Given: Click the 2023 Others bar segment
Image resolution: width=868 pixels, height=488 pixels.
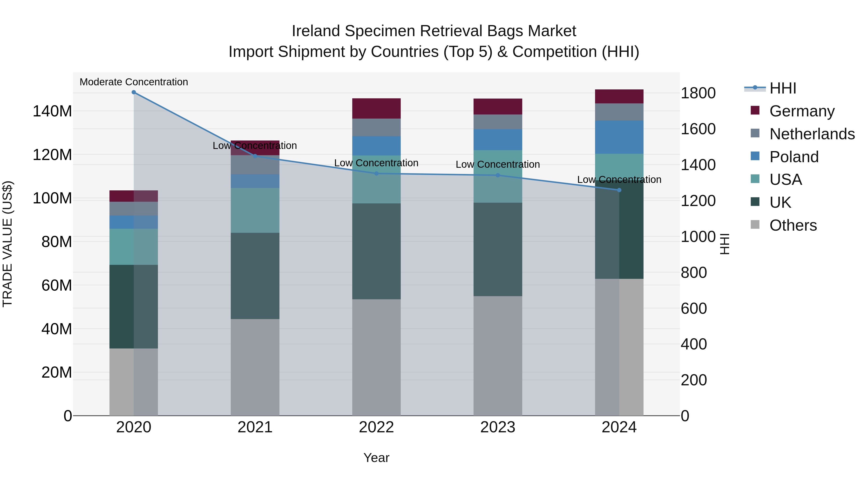Looking at the screenshot, I should (498, 356).
